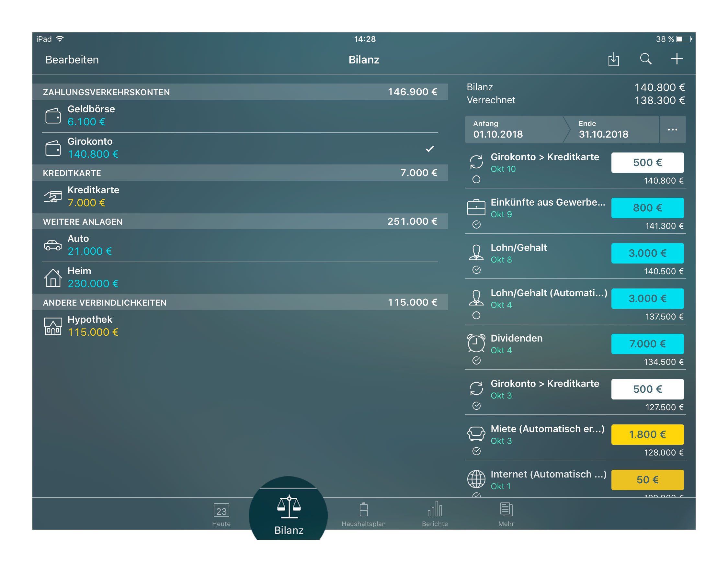The width and height of the screenshot is (728, 562).
Task: Toggle cleared check for Okt 3 transfer
Action: 476,406
